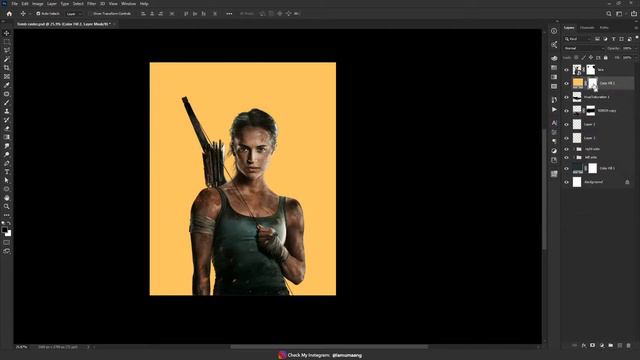Select the Dodge tool
The width and height of the screenshot is (640, 360).
[x=7, y=154]
